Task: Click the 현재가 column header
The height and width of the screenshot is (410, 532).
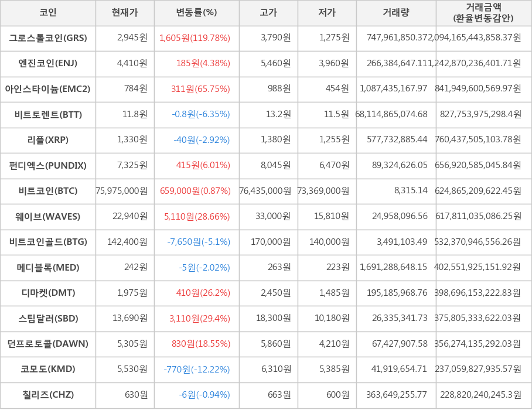Action: [x=125, y=13]
